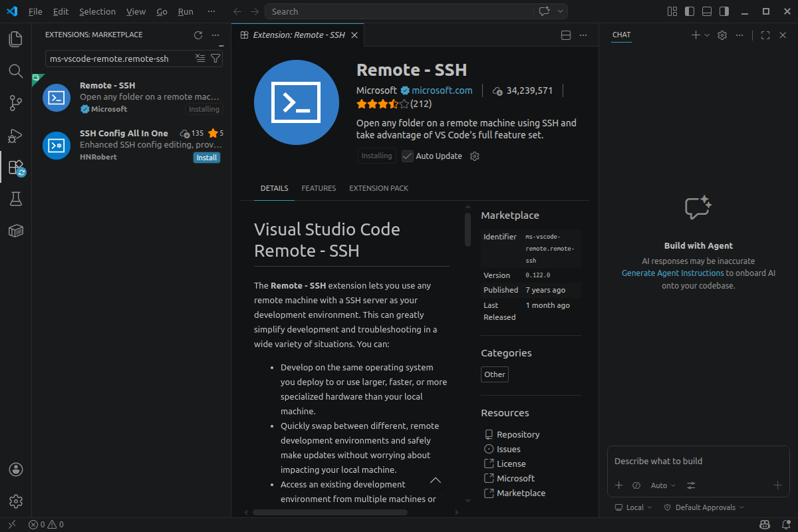Toggle the secondary side bar visibility
798x532 pixels.
click(x=724, y=11)
